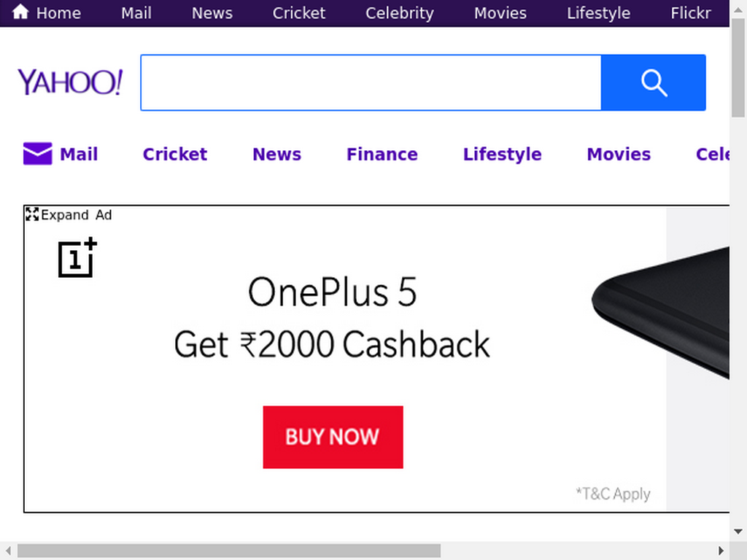Screen dimensions: 747x560
Task: Open Cricket in the top navigation bar
Action: (x=298, y=13)
